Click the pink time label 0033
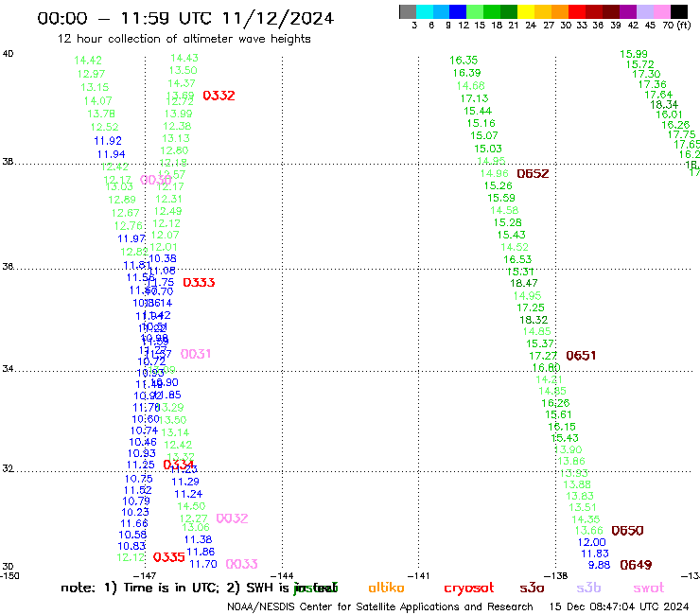 coord(241,564)
